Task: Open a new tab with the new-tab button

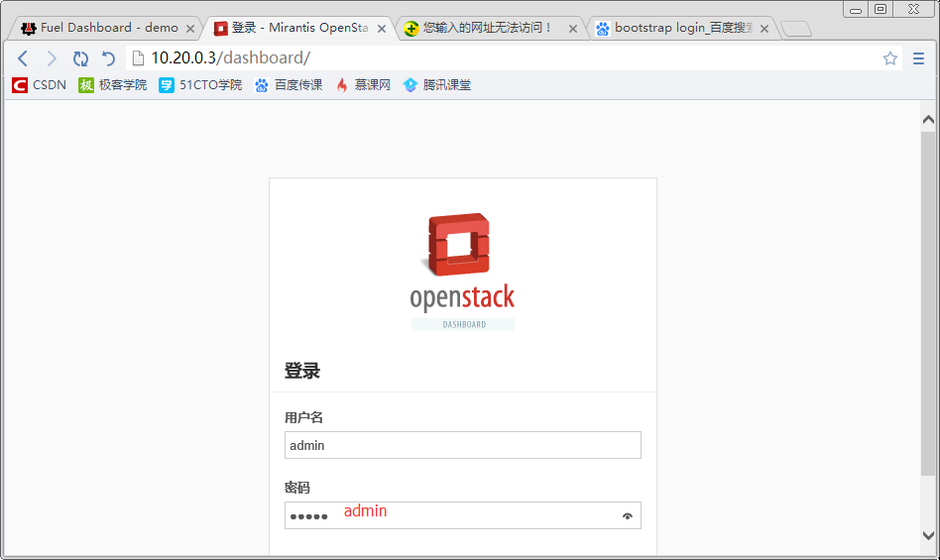Action: [797, 29]
